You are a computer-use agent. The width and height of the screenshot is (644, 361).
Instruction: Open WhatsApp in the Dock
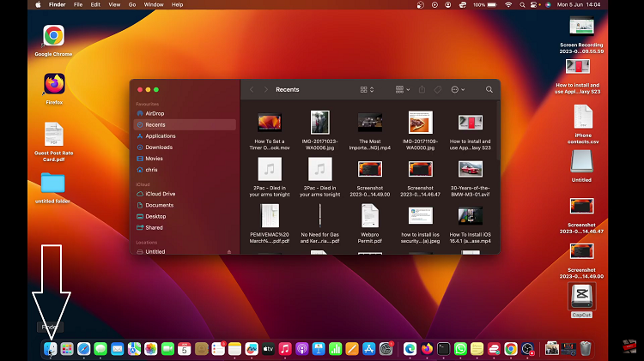point(460,349)
